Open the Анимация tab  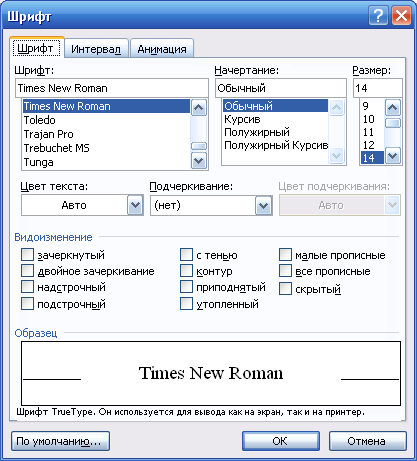[x=162, y=49]
